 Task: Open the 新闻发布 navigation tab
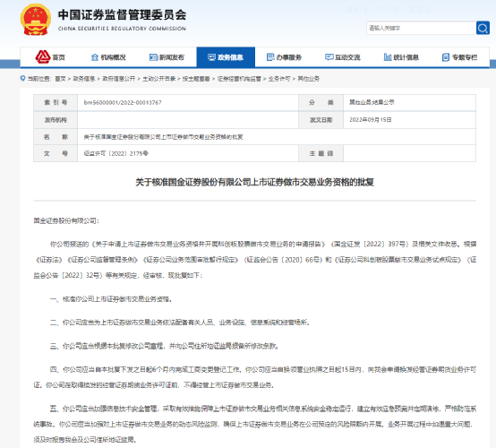pyautogui.click(x=167, y=57)
